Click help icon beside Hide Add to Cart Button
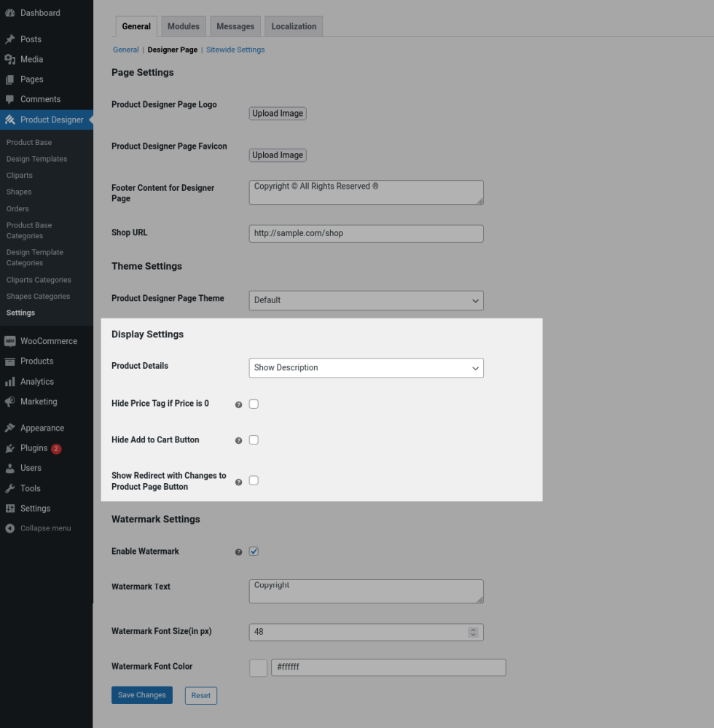Viewport: 714px width, 728px height. (x=238, y=441)
